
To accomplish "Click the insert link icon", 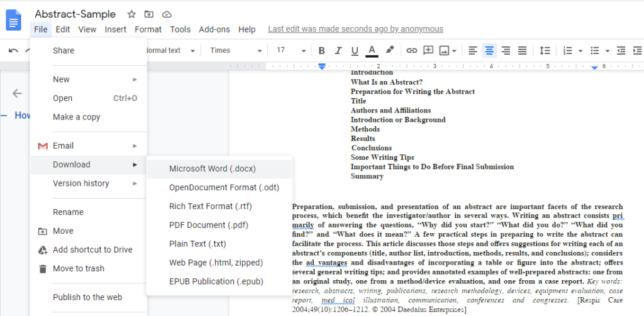I will [x=411, y=50].
